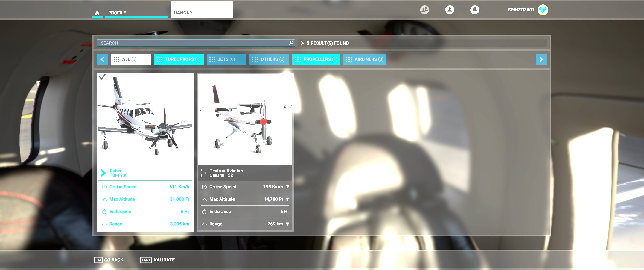Click the 3,205 km range value
The height and width of the screenshot is (270, 644).
tap(179, 224)
